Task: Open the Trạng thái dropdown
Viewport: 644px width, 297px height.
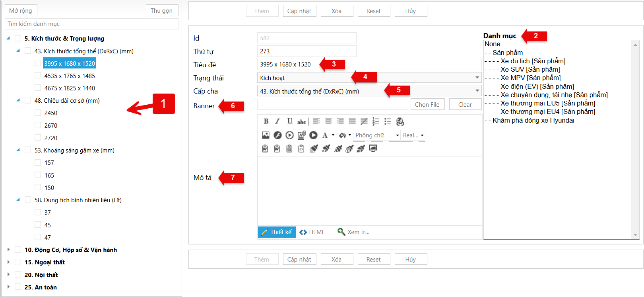Action: click(477, 78)
